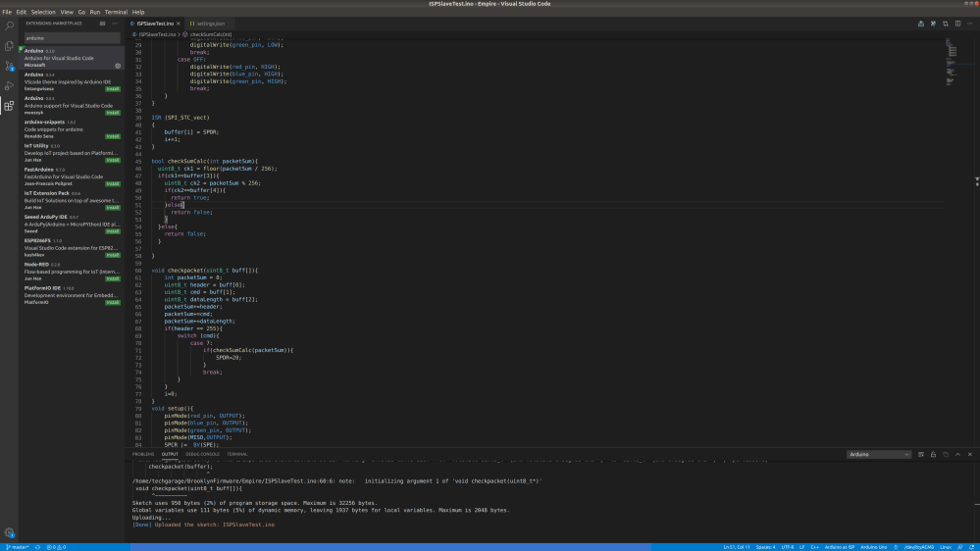Click Linux configuration in status bar
This screenshot has width=980, height=551.
[946, 547]
